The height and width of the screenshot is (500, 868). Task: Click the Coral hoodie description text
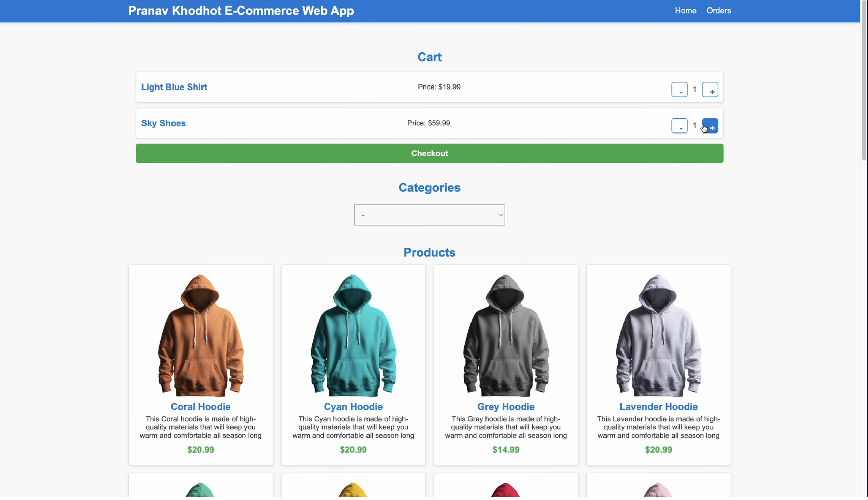pyautogui.click(x=201, y=427)
